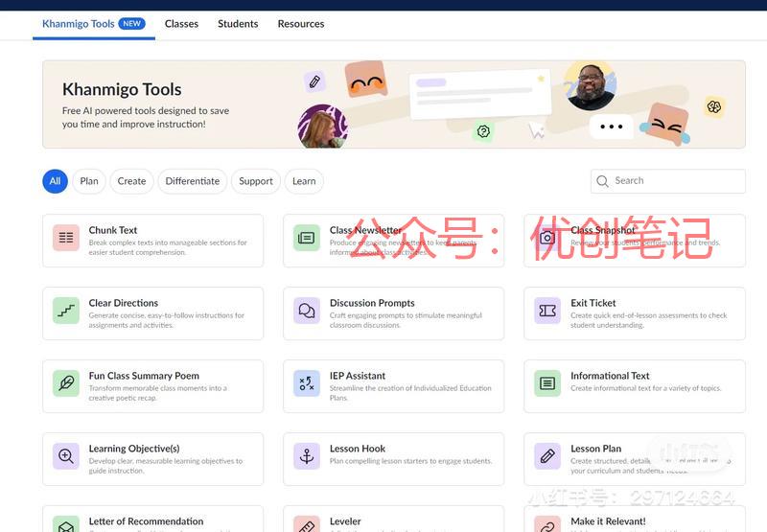Open the Exit Ticket tool title
Screen dimensions: 767x532
[593, 303]
